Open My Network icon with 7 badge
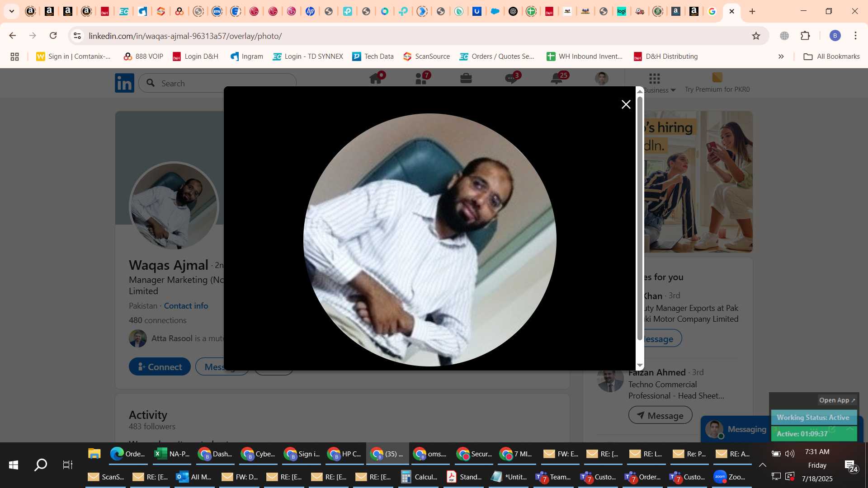The width and height of the screenshot is (868, 488). pos(421,79)
